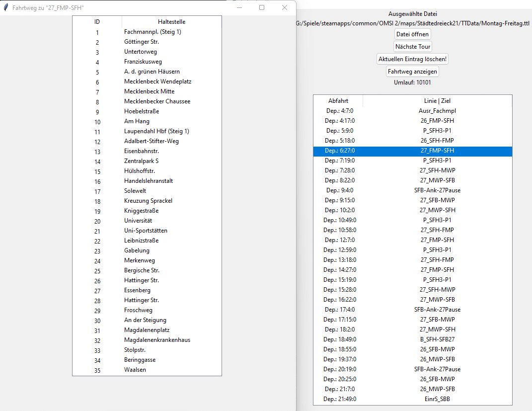Select stop "Mecklenbeck Wendeplatz" in the list
The image size is (532, 411).
click(157, 82)
